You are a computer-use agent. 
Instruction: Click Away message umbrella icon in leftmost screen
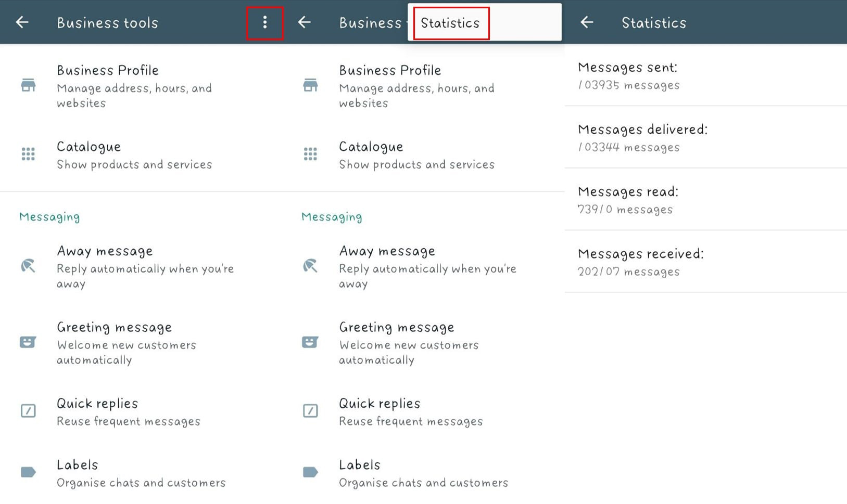coord(28,266)
